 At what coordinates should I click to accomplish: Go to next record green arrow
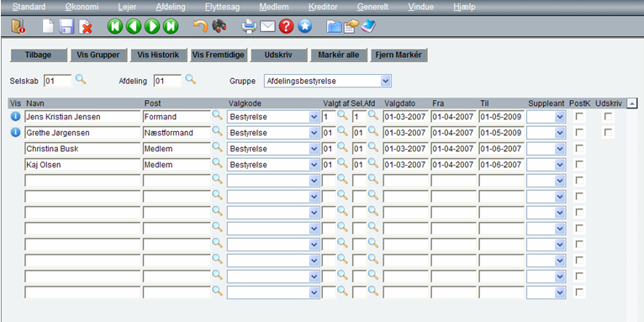tap(151, 27)
